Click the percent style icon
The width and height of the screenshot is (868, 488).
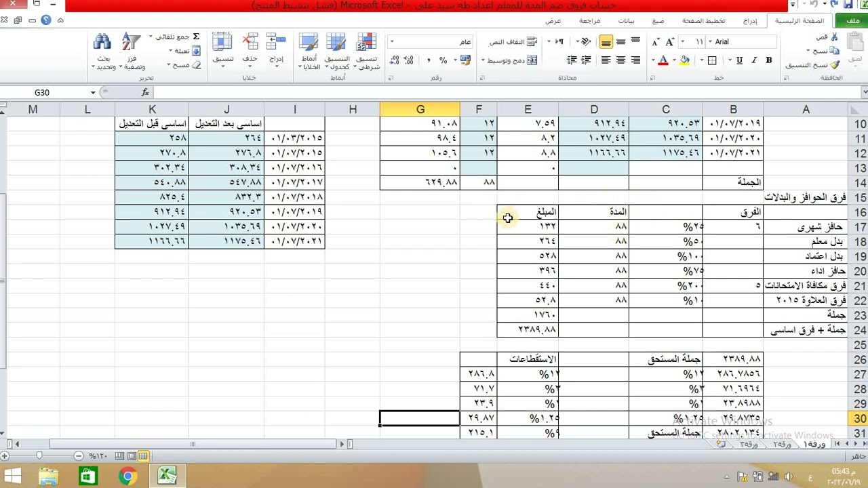[x=443, y=60]
